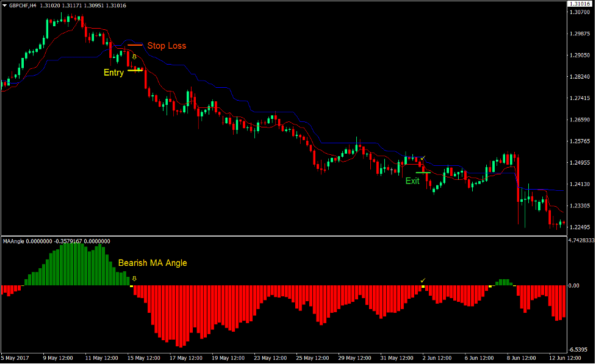Select the down-arrow marker on the MAAngle histogram
The width and height of the screenshot is (596, 364).
click(134, 278)
